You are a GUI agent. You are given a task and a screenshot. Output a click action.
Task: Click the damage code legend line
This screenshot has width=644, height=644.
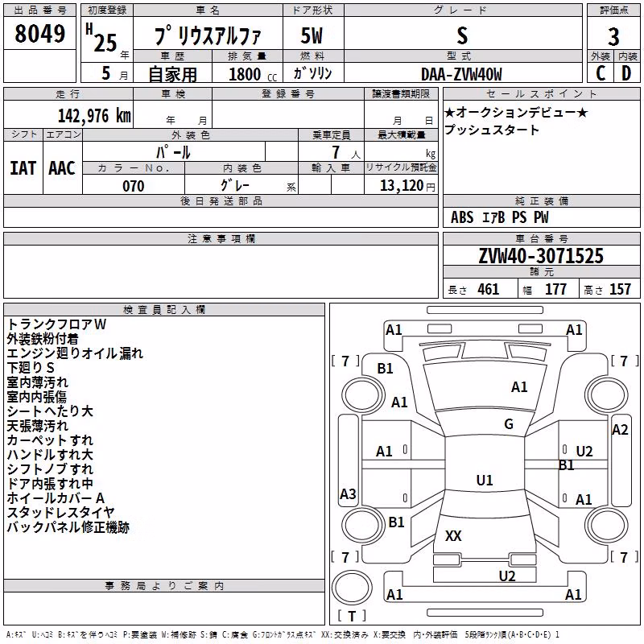coord(283,635)
